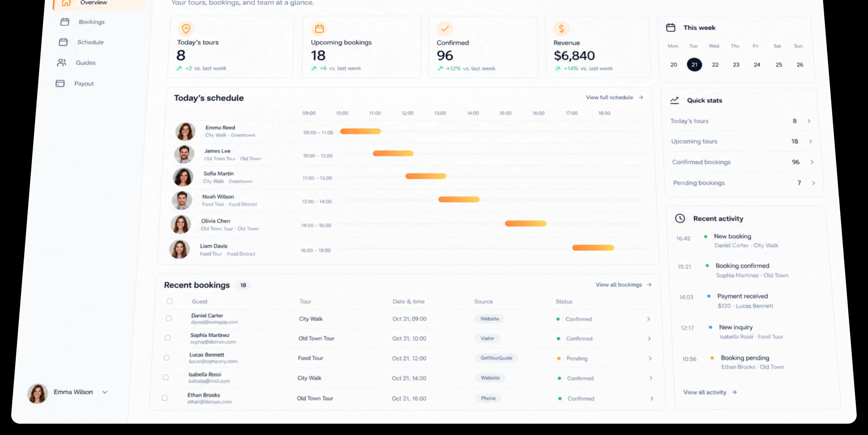Image resolution: width=868 pixels, height=435 pixels.
Task: Open the Lucas Bennett booking row chevron
Action: [650, 358]
